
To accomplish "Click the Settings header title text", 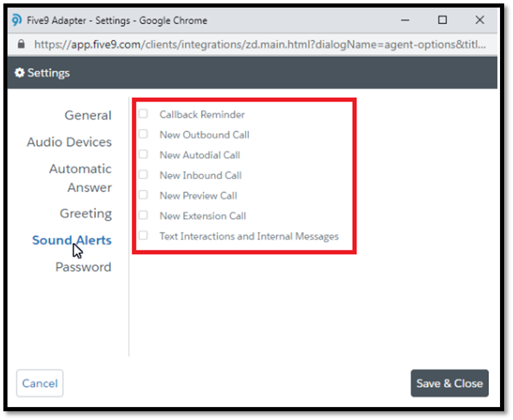I will 49,73.
